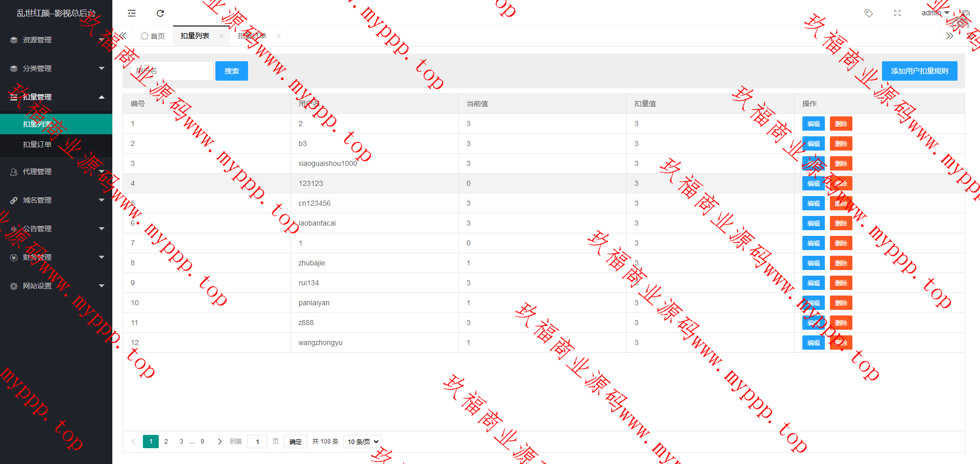
Task: Click the refresh icon in the top bar
Action: (160, 13)
